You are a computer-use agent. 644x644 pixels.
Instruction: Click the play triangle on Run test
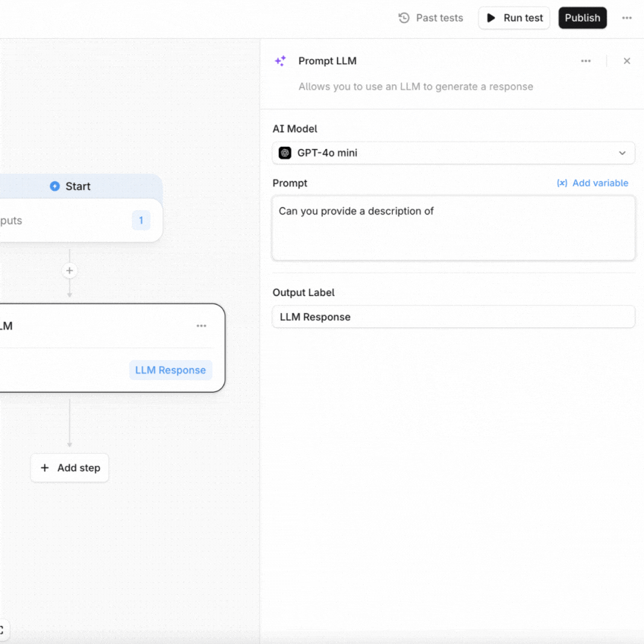click(492, 17)
